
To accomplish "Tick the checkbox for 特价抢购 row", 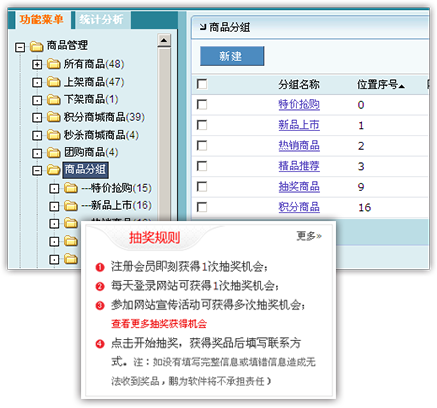I will coord(202,105).
